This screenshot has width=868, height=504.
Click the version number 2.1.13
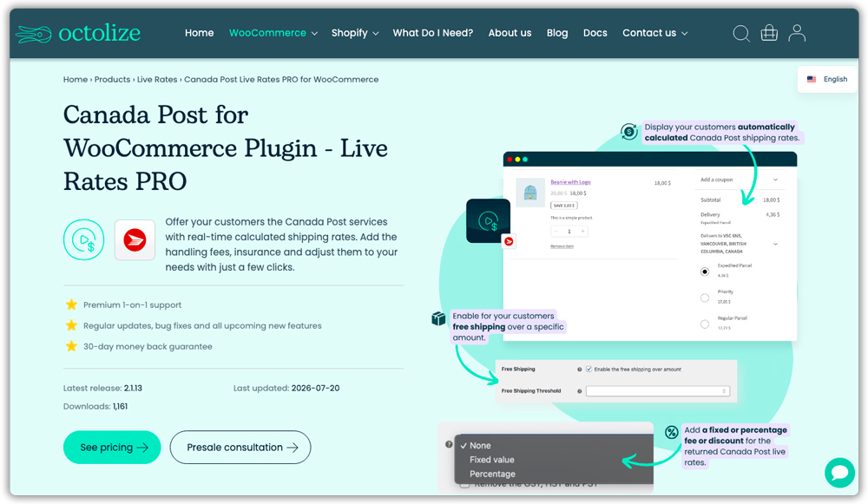[133, 389]
